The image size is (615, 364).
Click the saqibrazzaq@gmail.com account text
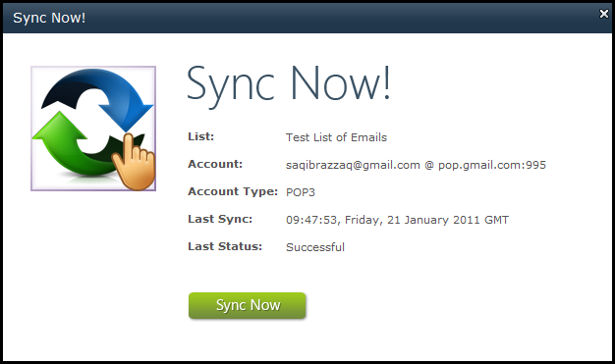pyautogui.click(x=353, y=165)
